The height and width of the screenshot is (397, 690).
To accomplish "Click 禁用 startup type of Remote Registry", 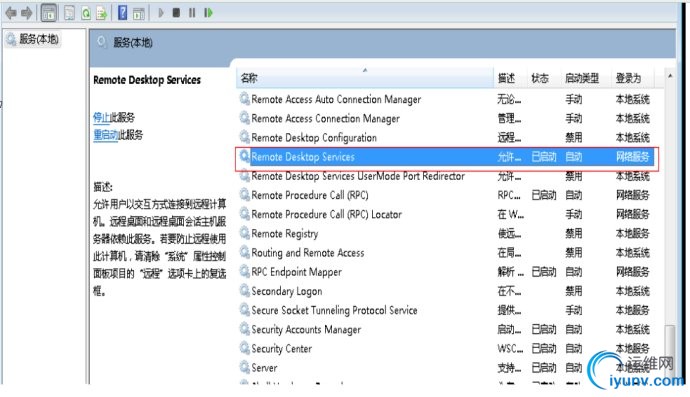I will click(x=573, y=234).
